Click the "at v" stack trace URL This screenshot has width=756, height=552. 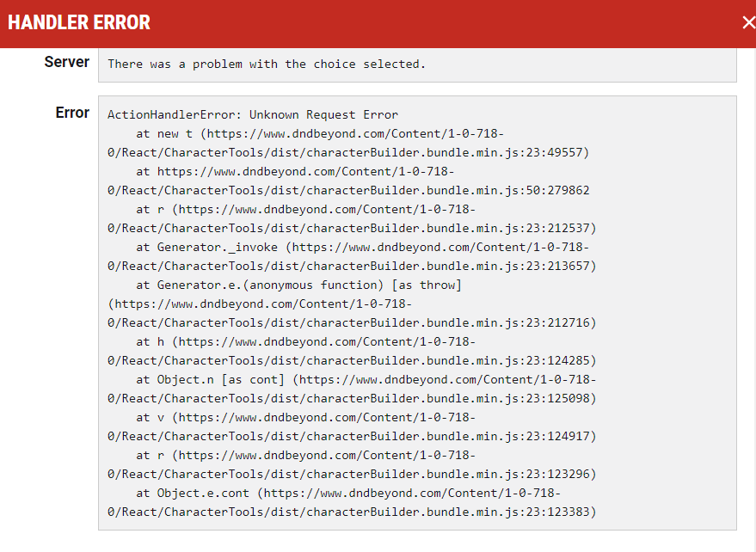click(305, 418)
